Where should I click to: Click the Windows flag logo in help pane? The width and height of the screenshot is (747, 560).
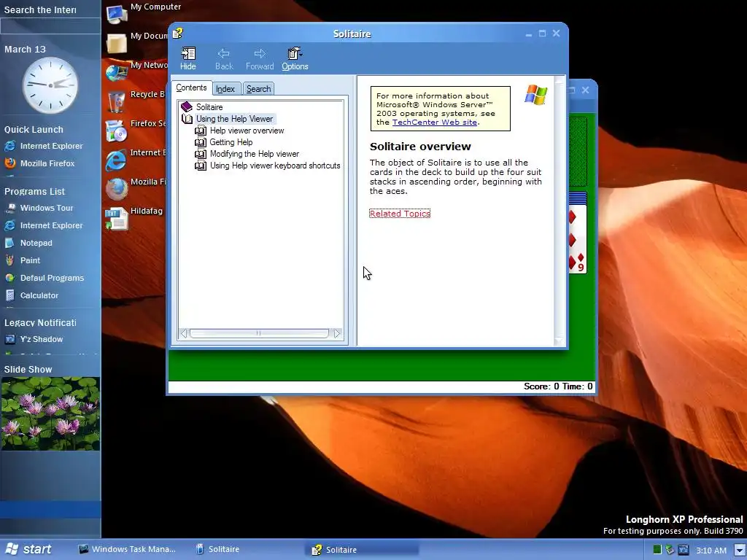click(536, 95)
